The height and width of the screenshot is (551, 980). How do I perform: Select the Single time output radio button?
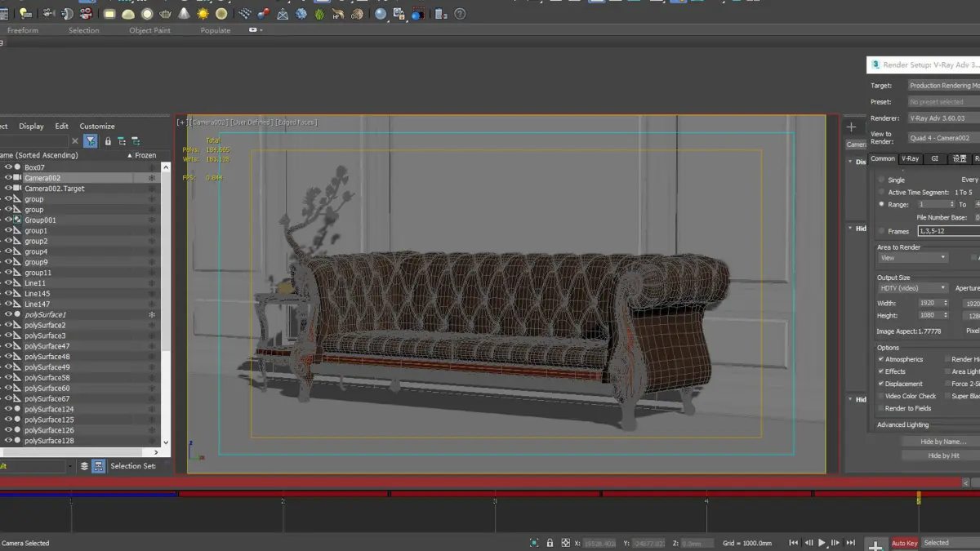(x=881, y=180)
